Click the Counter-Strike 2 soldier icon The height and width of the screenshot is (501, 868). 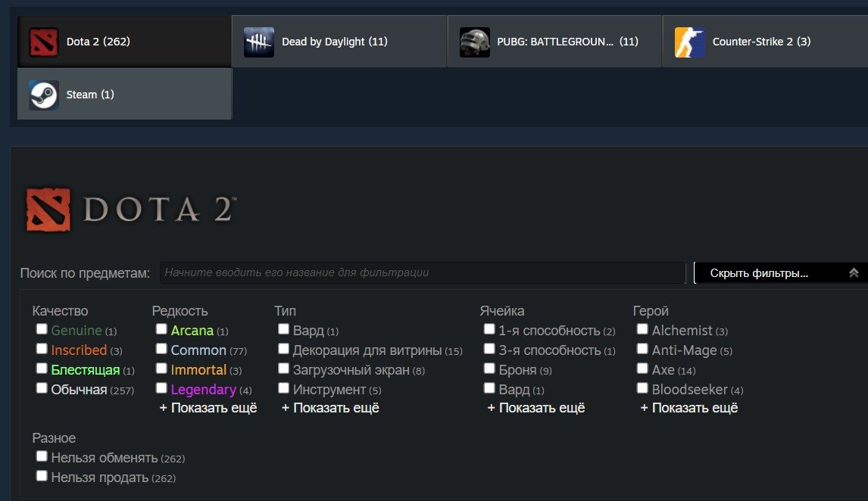click(690, 42)
